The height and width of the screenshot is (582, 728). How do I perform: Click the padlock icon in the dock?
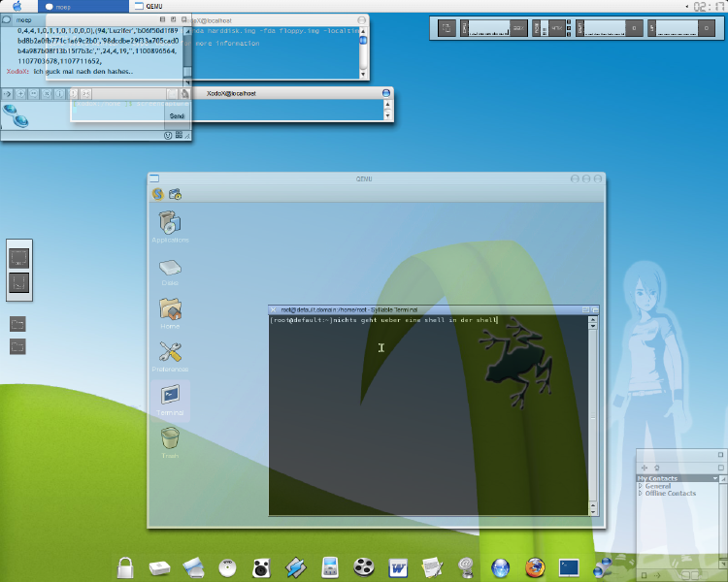125,567
